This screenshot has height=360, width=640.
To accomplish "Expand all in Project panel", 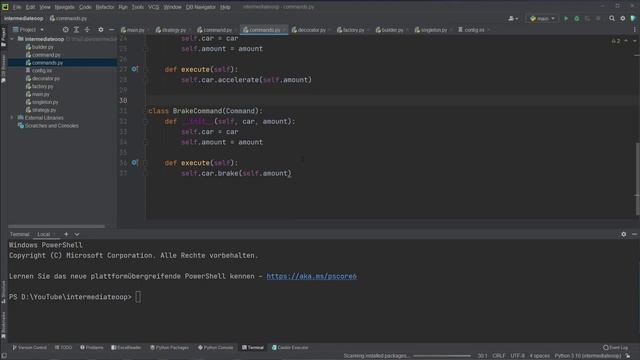I will [76, 30].
